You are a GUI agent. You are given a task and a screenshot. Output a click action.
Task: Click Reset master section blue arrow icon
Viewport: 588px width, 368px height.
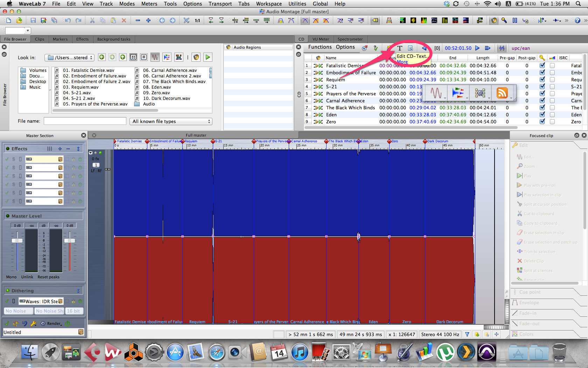click(24, 323)
